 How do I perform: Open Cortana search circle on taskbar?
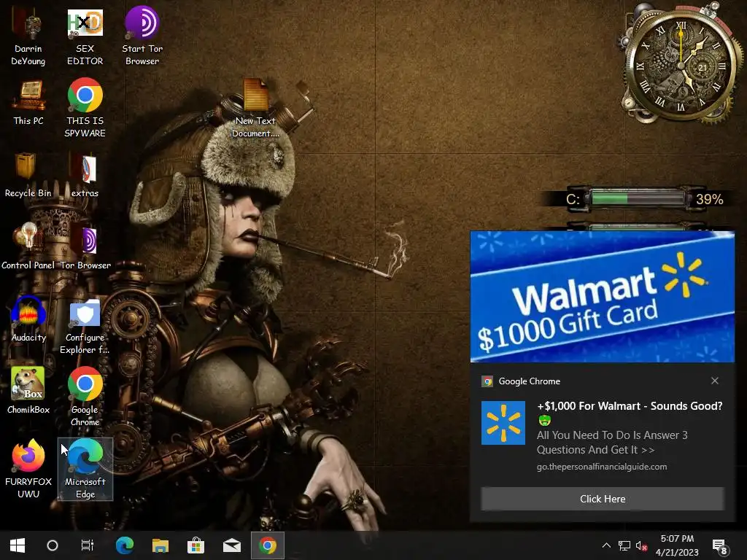click(53, 545)
